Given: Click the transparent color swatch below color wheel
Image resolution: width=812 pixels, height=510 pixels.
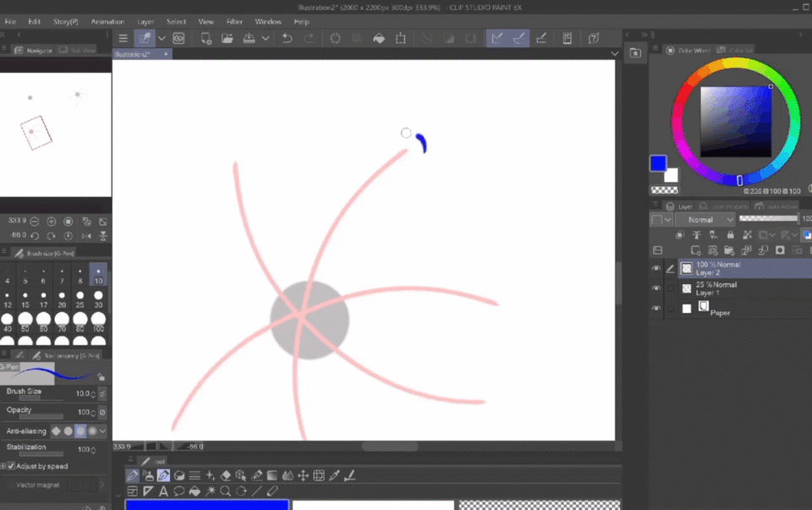Looking at the screenshot, I should (665, 190).
